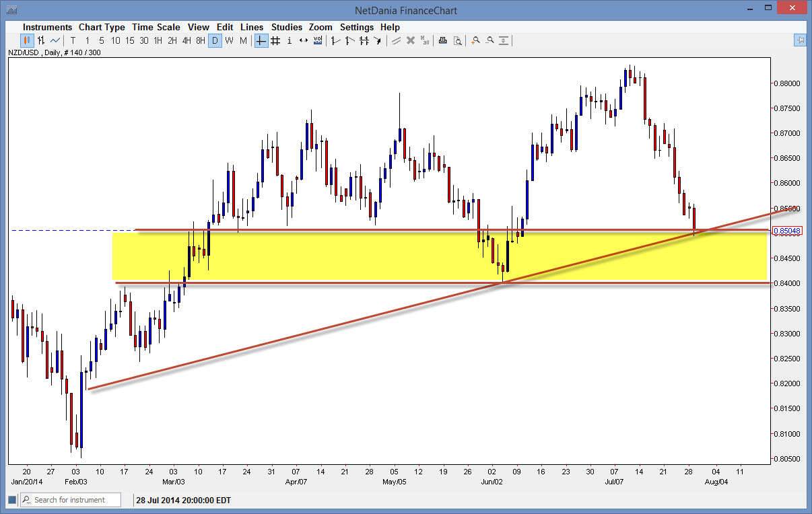Fit chart vertically with fit-height icon
Screen dimensions: 812x514
(x=504, y=40)
